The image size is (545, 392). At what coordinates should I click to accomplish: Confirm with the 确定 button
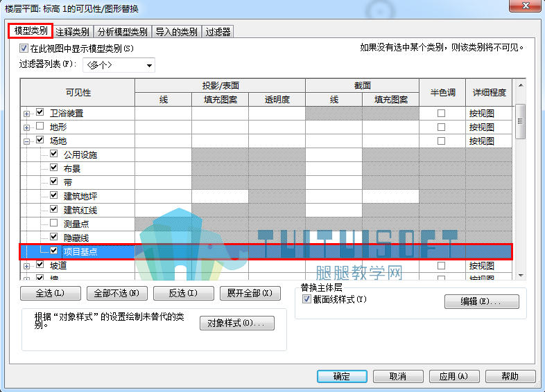coord(342,376)
